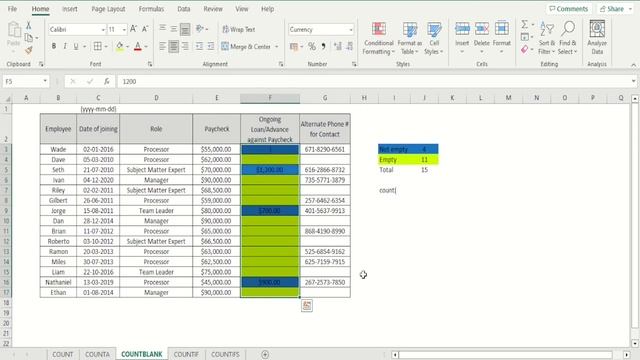Open Format cells menu icon
The height and width of the screenshot is (360, 640).
502,29
